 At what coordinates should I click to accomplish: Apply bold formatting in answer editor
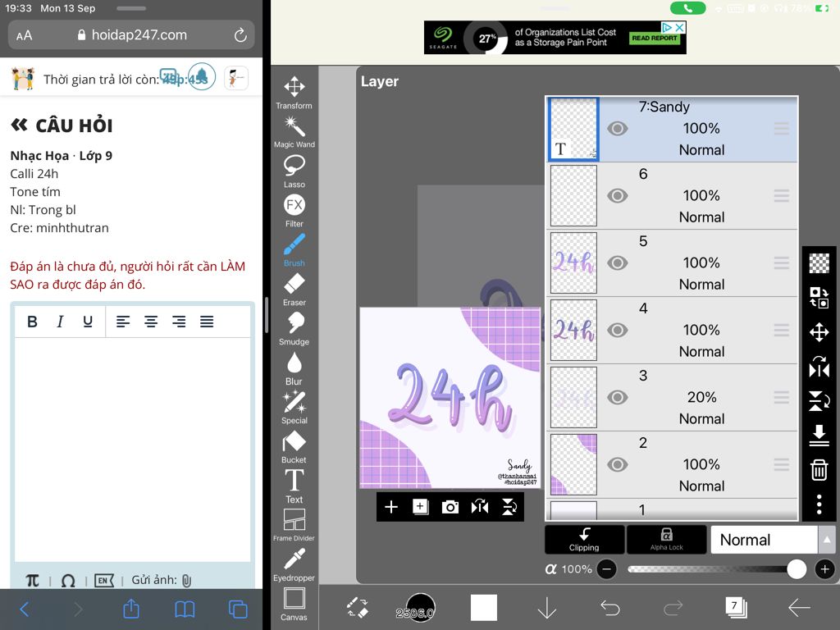(32, 322)
